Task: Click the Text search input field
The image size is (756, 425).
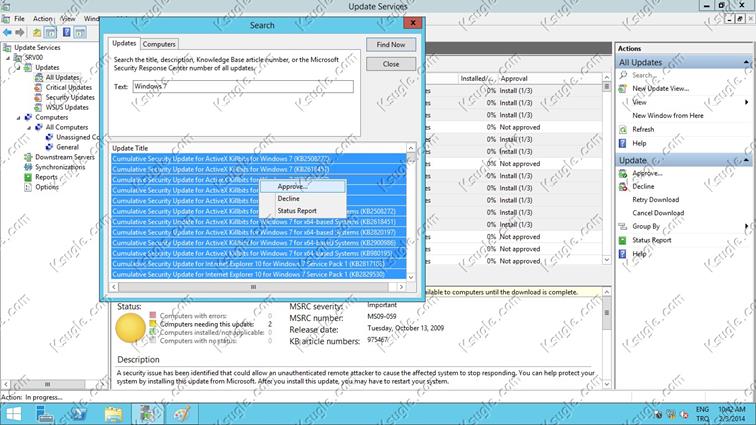Action: tap(243, 86)
